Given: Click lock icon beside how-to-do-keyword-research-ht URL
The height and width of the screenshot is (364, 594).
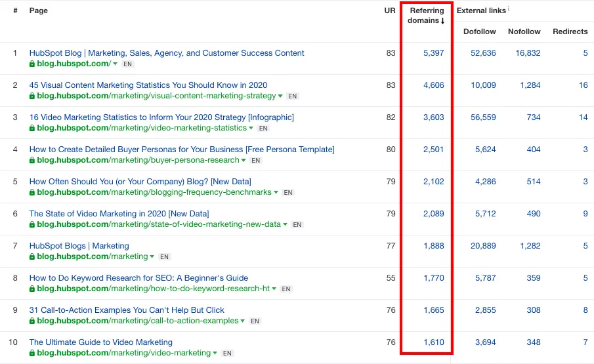Looking at the screenshot, I should [32, 289].
